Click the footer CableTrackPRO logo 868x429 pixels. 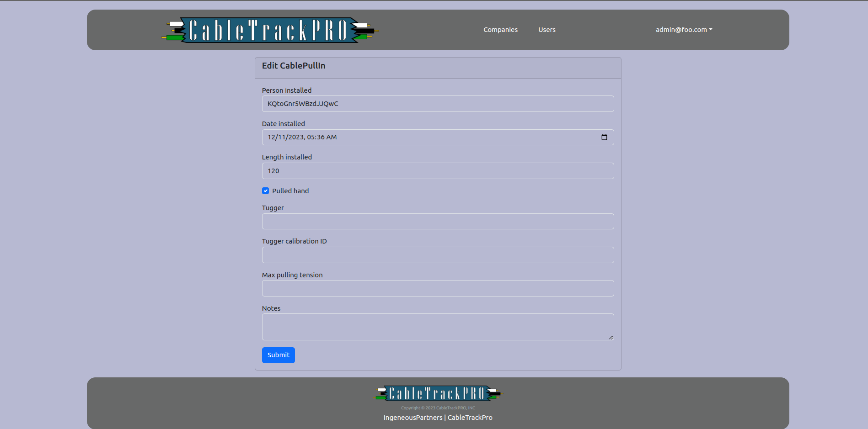pyautogui.click(x=438, y=393)
